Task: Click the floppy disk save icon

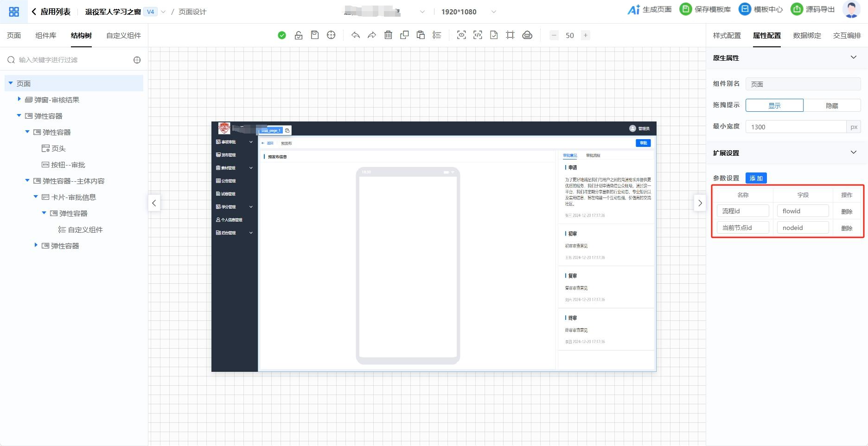Action: [x=315, y=35]
